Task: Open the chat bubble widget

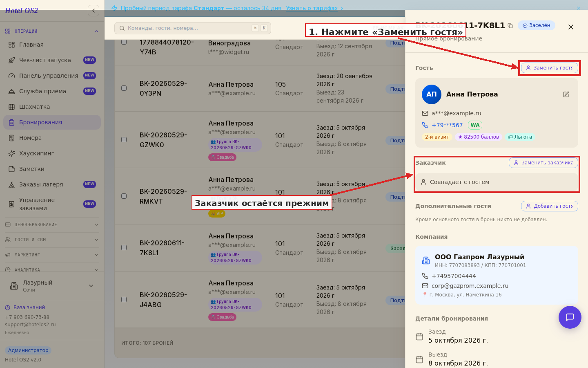Action: pos(570,317)
